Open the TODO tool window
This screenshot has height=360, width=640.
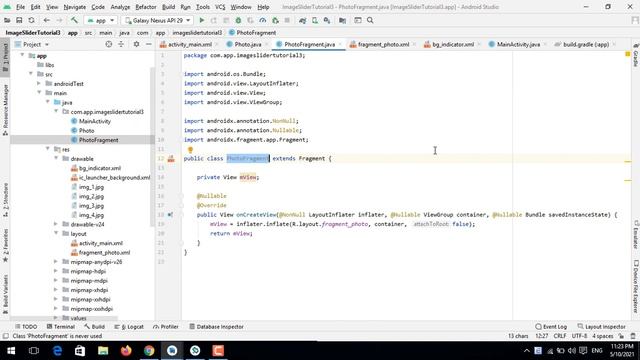26,327
